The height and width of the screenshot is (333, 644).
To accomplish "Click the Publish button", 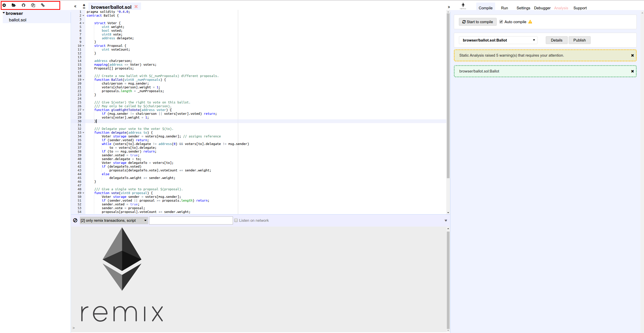I will click(x=579, y=40).
